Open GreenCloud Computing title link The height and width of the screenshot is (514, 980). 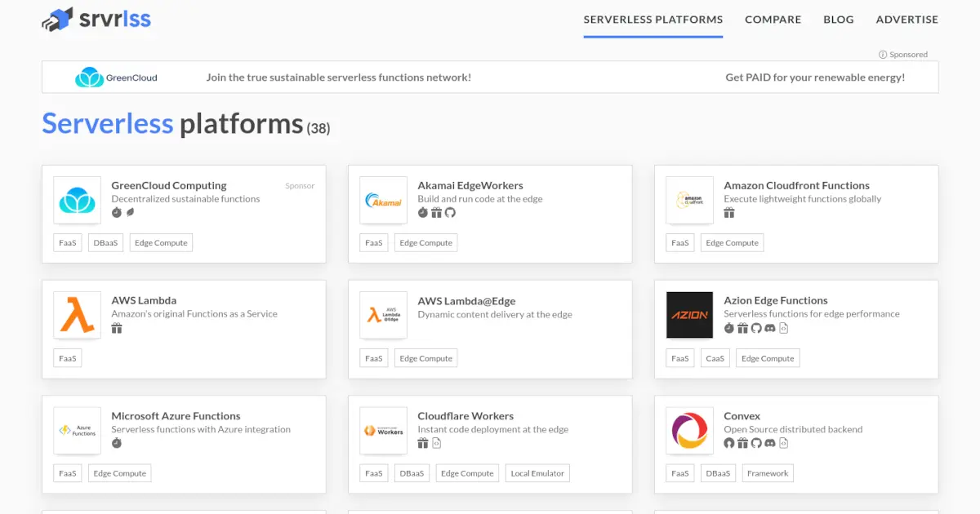[x=169, y=185]
